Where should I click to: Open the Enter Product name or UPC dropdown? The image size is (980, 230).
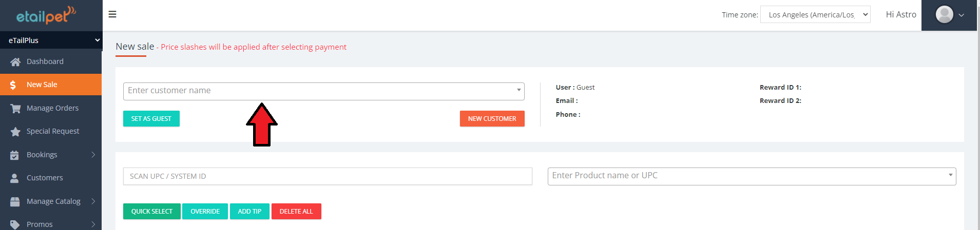click(x=751, y=176)
